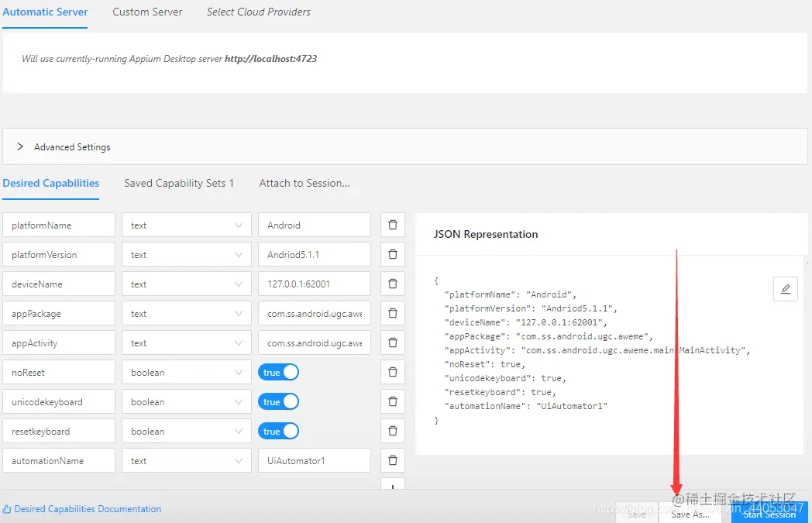Delete the automationName capability row
This screenshot has width=812, height=523.
pyautogui.click(x=393, y=461)
